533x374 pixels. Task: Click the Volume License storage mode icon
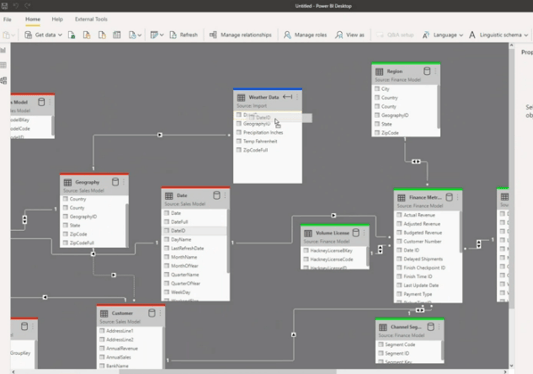pos(356,233)
